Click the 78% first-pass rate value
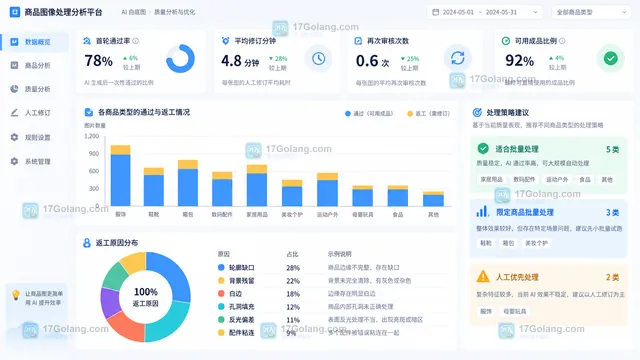This screenshot has width=640, height=360. [x=98, y=61]
